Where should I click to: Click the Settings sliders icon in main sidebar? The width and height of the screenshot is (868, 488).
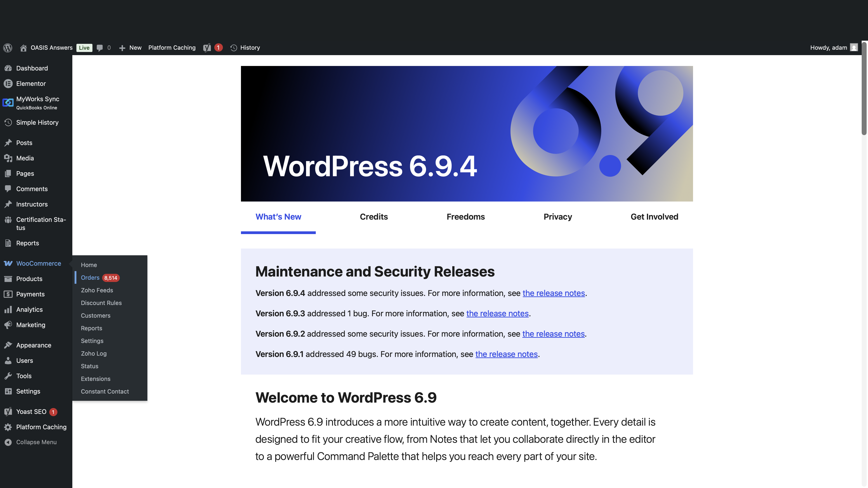[8, 391]
